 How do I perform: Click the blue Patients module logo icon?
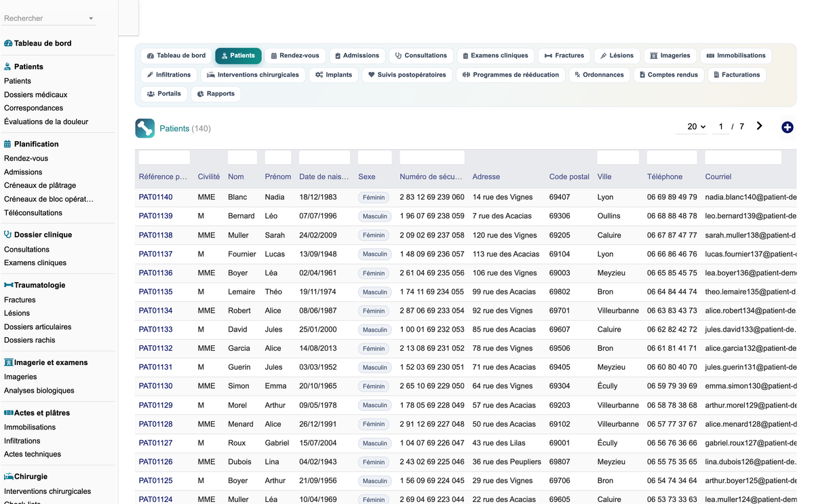(145, 128)
